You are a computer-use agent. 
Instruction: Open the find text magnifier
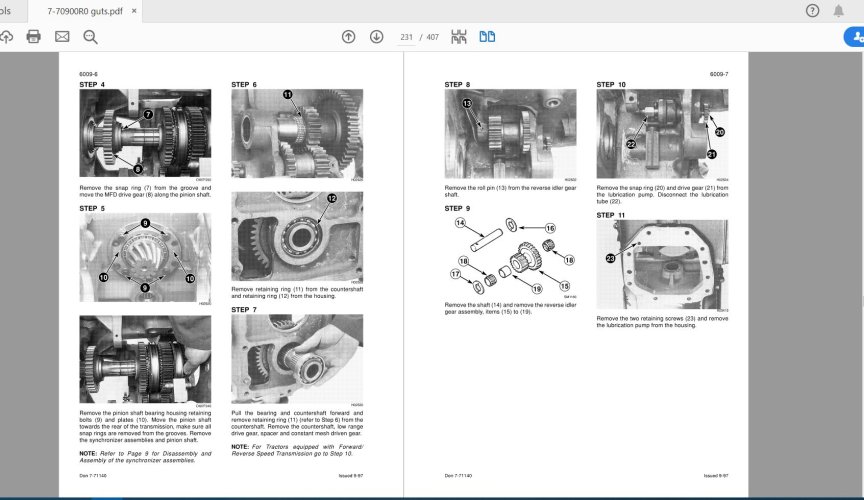click(90, 37)
